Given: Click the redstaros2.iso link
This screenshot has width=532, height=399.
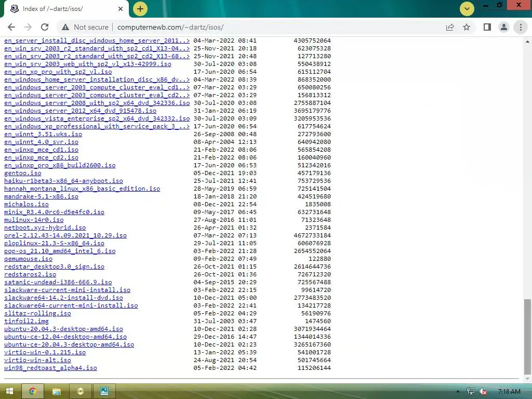Looking at the screenshot, I should pos(30,274).
